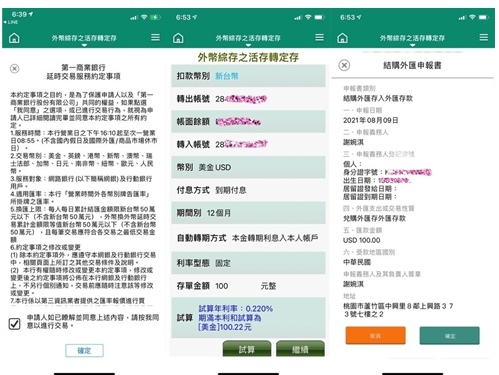Open the 轉入帳號 account field
Viewport: 499px width, 375px height.
(x=248, y=144)
